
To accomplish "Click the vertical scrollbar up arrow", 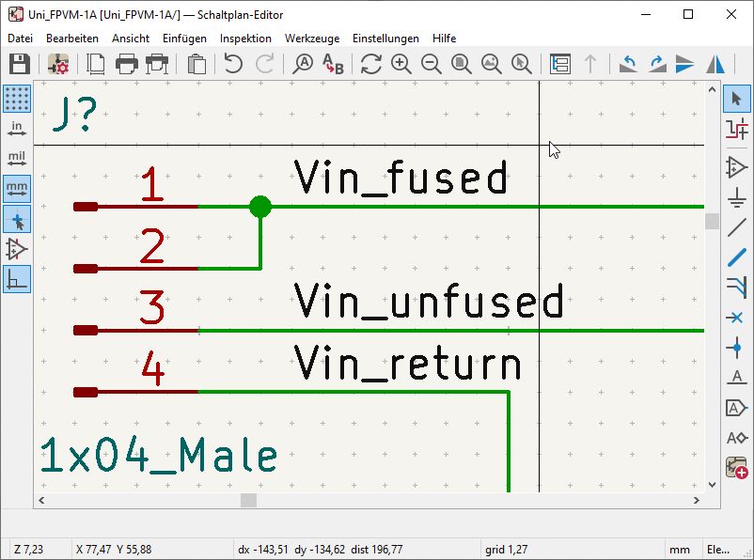I will (x=713, y=89).
